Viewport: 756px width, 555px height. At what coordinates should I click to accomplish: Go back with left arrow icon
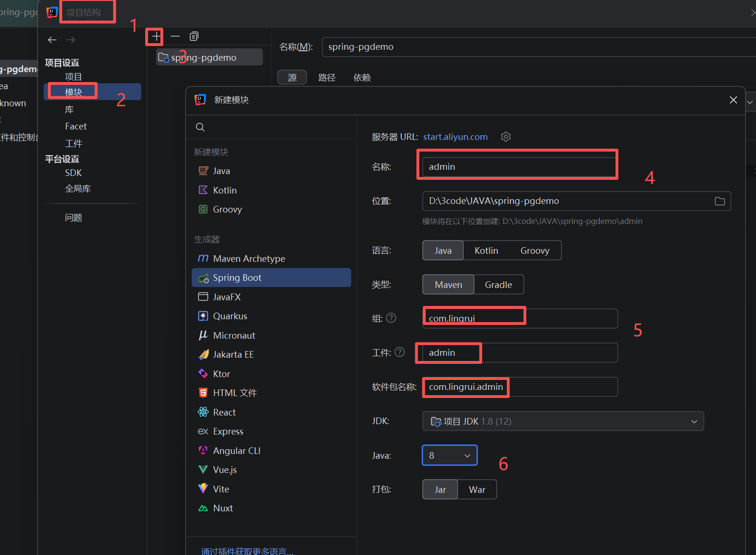(x=52, y=40)
